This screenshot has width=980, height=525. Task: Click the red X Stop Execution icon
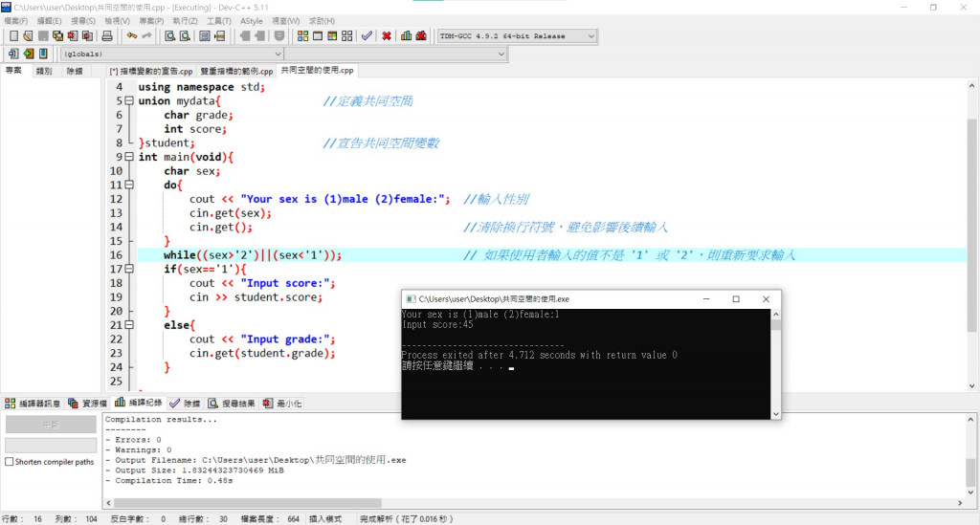click(387, 36)
